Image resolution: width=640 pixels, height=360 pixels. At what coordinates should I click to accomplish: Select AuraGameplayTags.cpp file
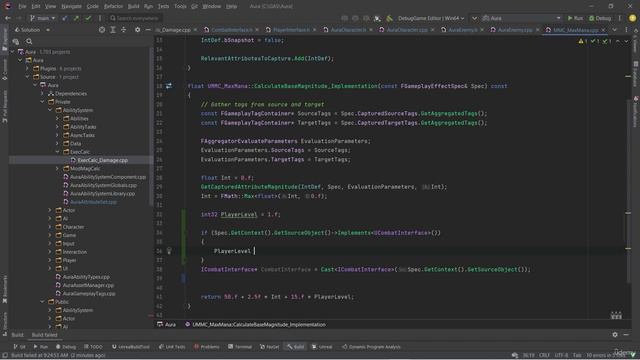pos(89,293)
